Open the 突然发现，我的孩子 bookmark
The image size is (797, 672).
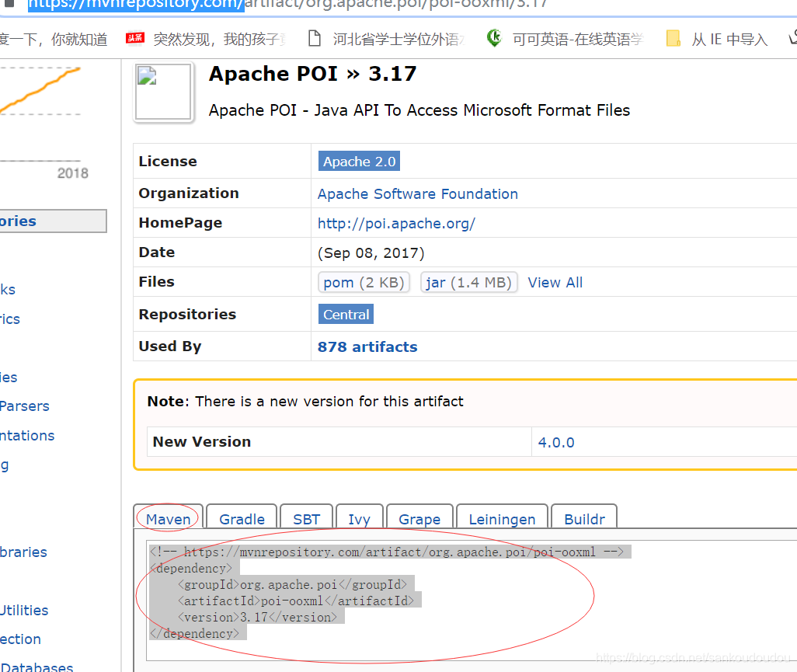[x=220, y=39]
